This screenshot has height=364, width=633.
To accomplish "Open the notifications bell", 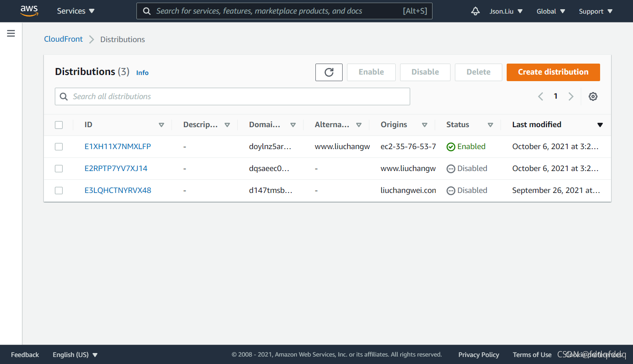I will [x=475, y=11].
